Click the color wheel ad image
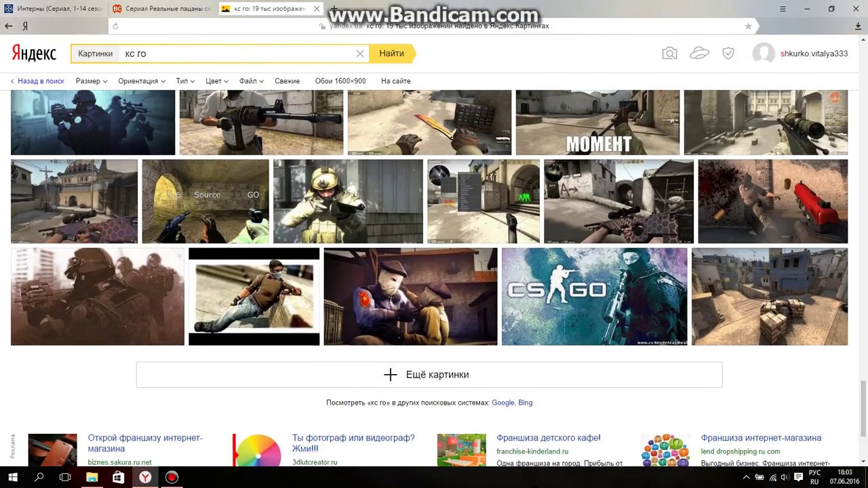Viewport: 868px width, 488px height. tap(257, 450)
